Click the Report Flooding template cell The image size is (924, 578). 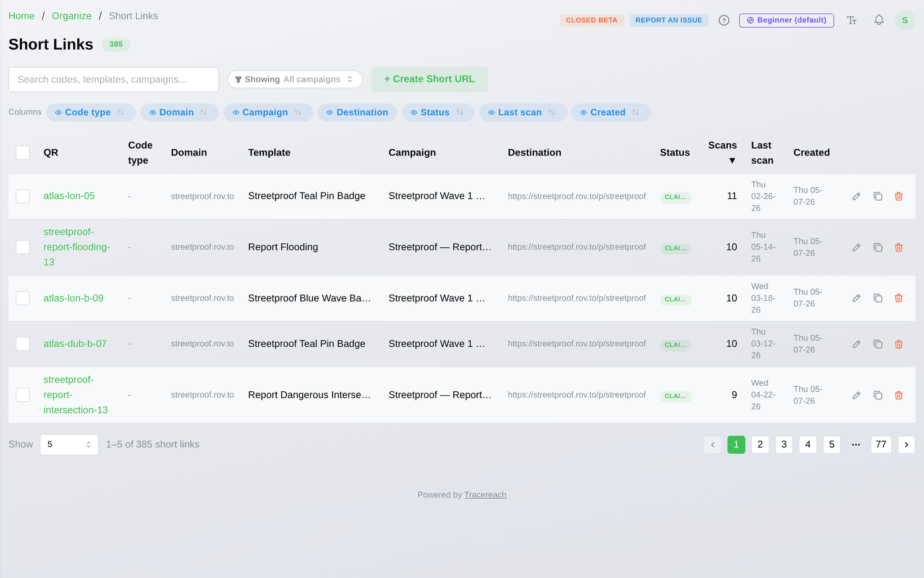(x=283, y=247)
